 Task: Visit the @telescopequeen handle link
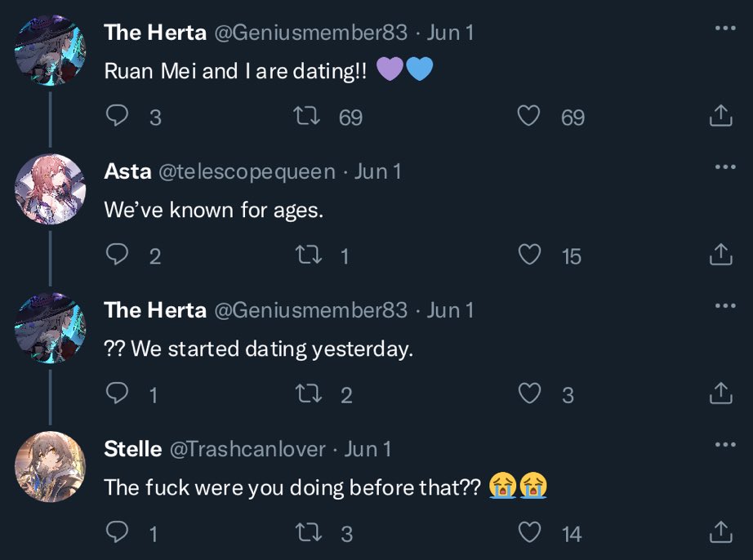[x=246, y=171]
